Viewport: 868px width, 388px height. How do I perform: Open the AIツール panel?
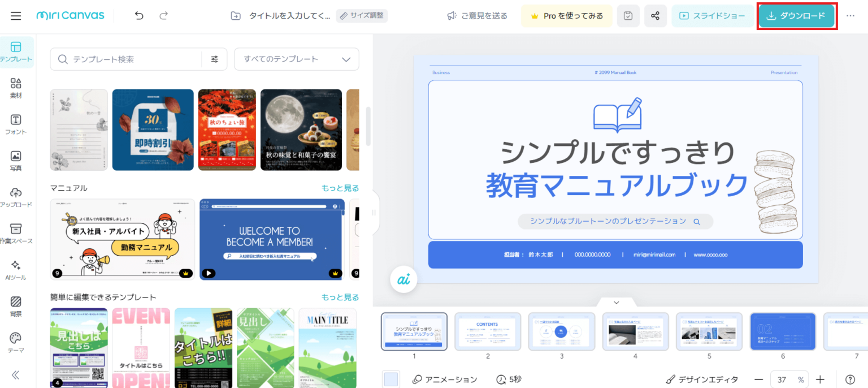(x=15, y=268)
